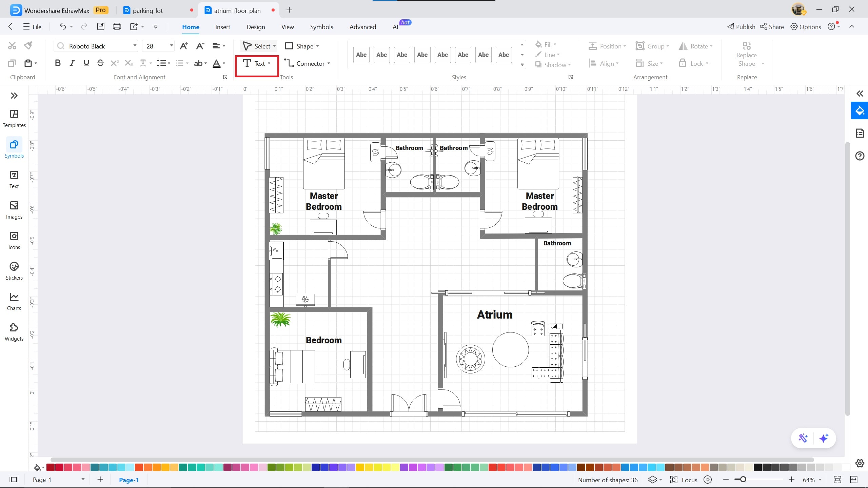
Task: Switch to the parking-lot tab
Action: [147, 10]
